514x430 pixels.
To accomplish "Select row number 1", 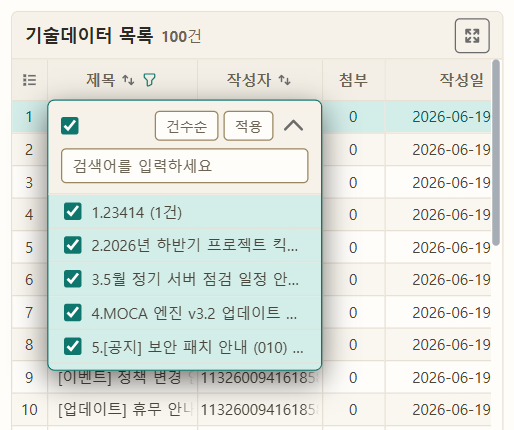I will (29, 117).
